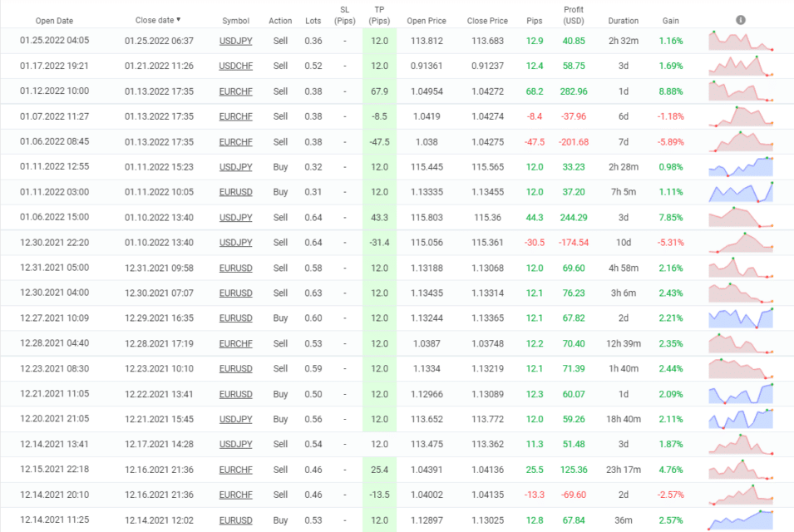View the mini chart for the 0.98% gain trade

click(740, 167)
